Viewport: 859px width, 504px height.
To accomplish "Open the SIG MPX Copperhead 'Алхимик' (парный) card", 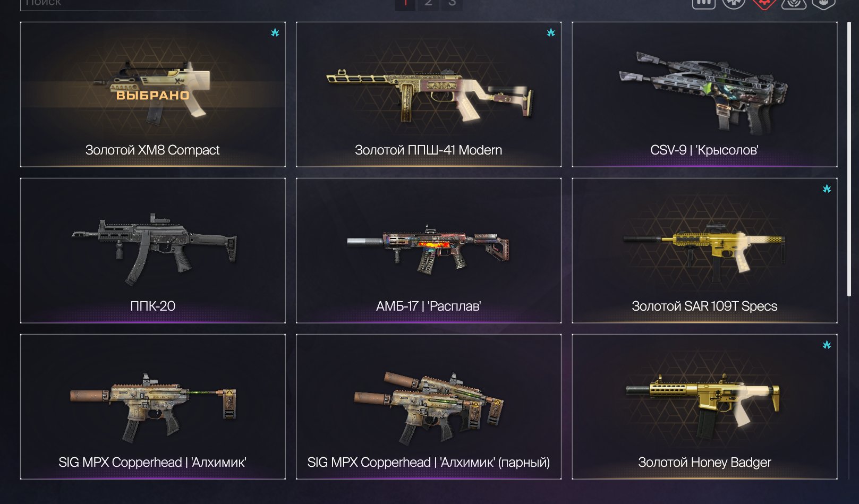I will tap(428, 407).
